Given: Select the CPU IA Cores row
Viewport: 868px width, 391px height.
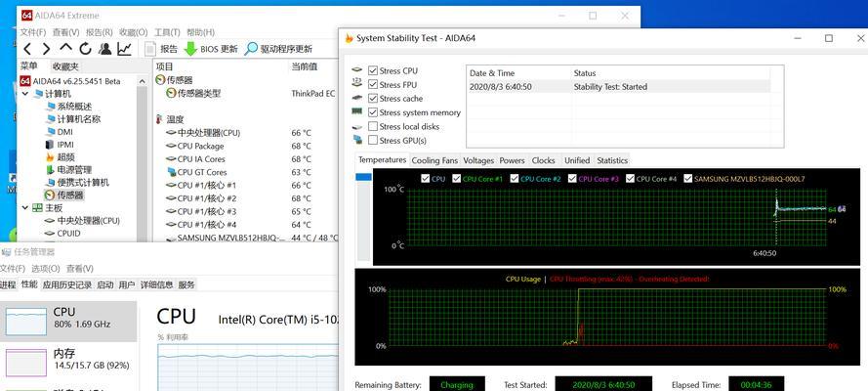Looking at the screenshot, I should 246,159.
